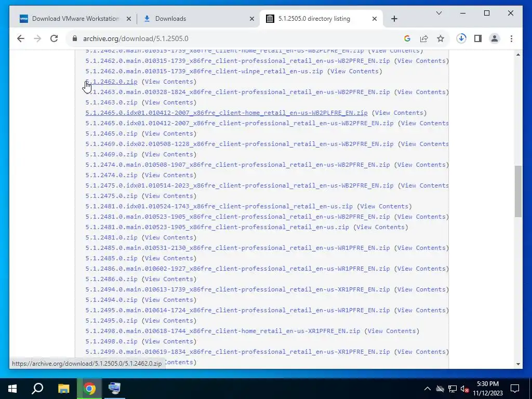
Task: Open the Windows Start menu
Action: 12,389
